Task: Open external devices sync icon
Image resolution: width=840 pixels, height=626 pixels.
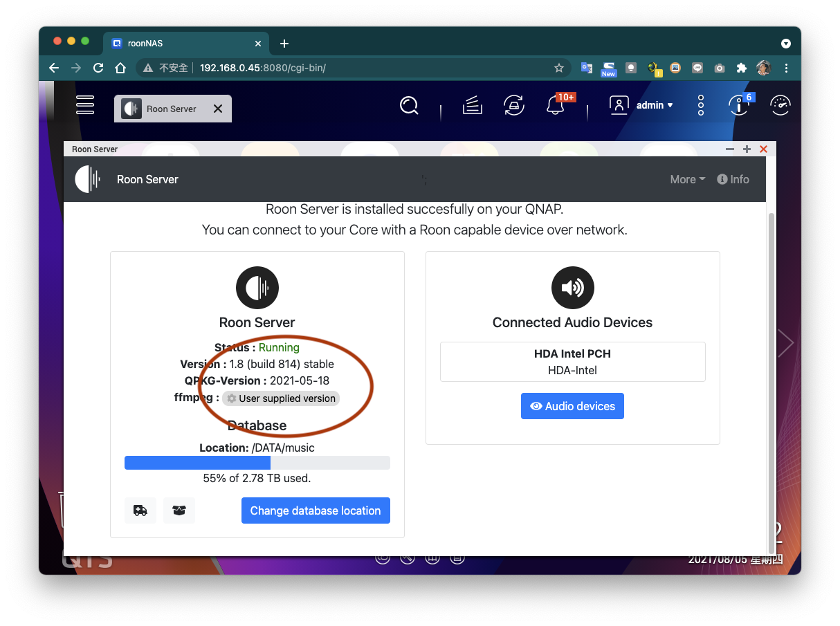Action: click(514, 105)
